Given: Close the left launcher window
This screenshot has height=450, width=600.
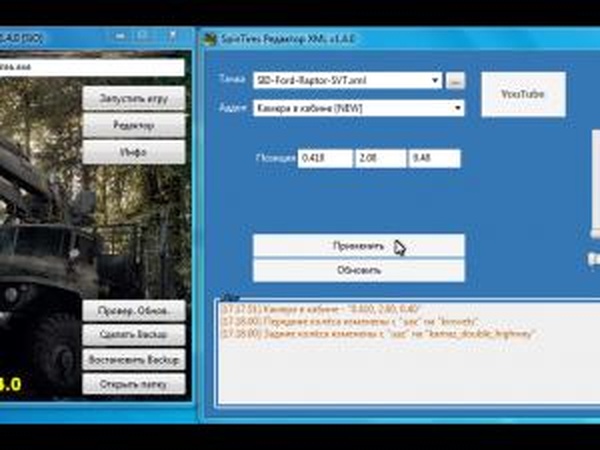Looking at the screenshot, I should point(170,38).
